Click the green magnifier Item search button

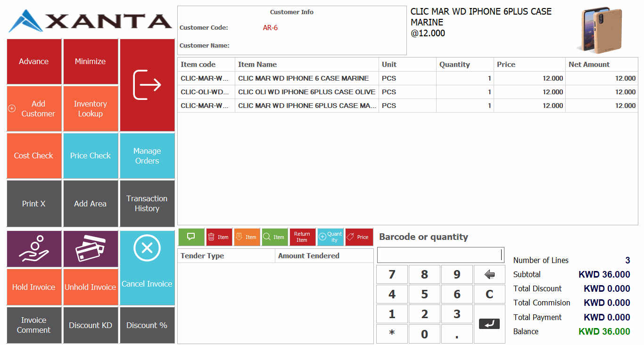coord(275,237)
